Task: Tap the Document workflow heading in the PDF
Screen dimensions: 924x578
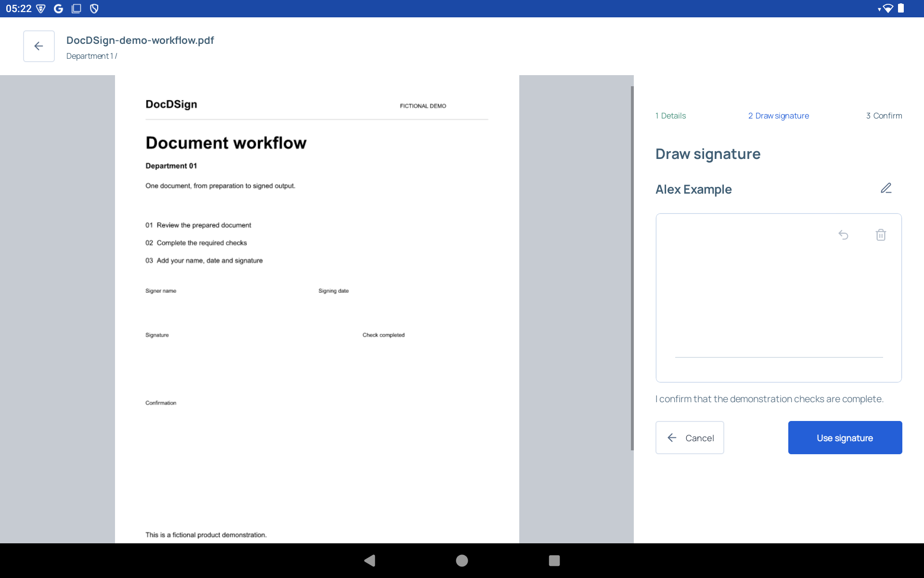Action: [226, 143]
